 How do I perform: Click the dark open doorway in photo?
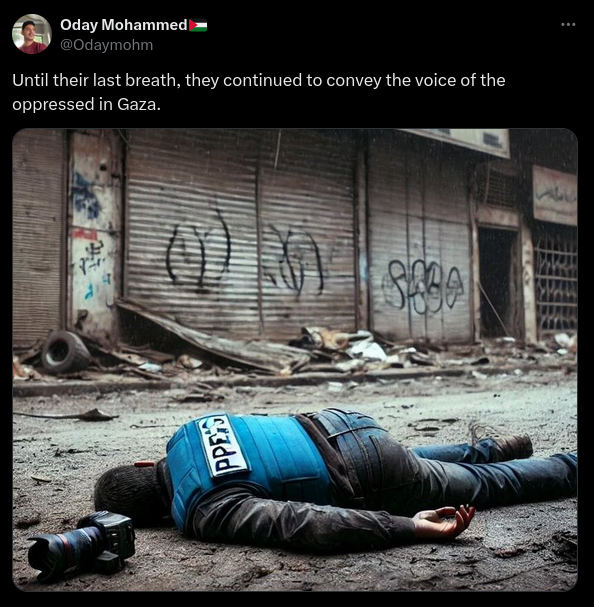pyautogui.click(x=496, y=282)
